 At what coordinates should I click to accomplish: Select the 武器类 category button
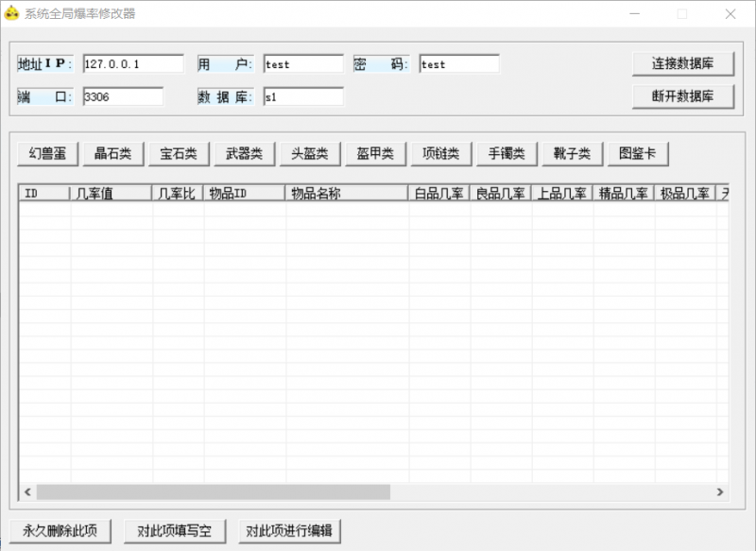click(x=243, y=153)
